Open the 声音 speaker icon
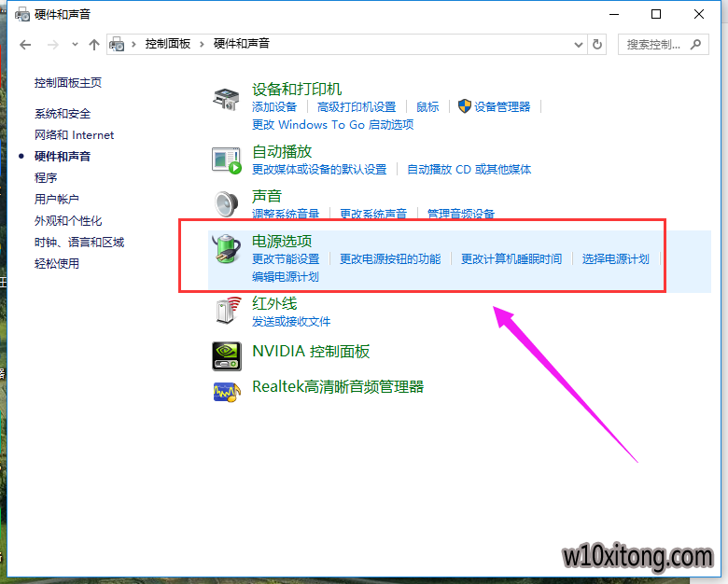 [x=227, y=203]
